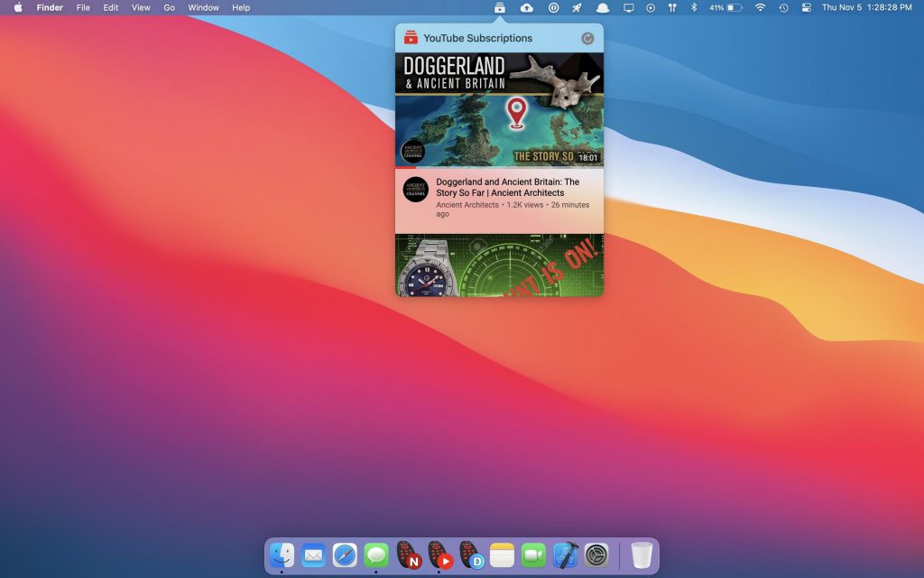Screen dimensions: 924x578
Task: Click the rocket status icon in the menu bar
Action: coord(577,7)
